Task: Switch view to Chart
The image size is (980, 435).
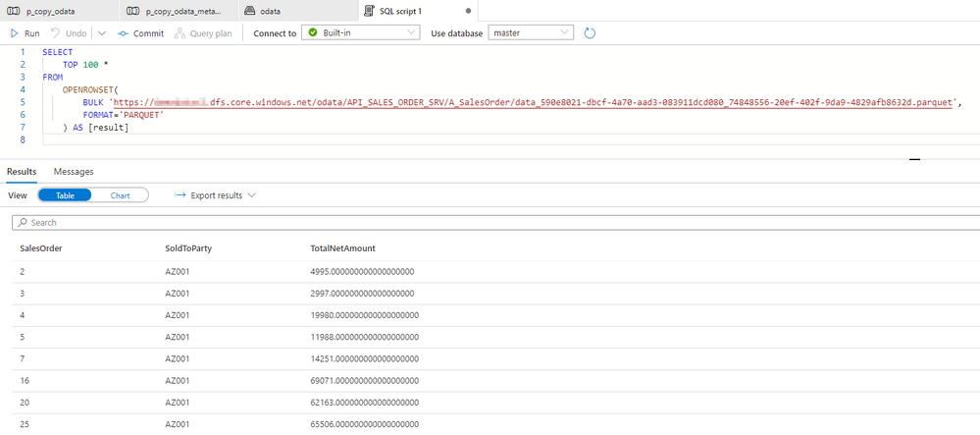Action: pos(120,195)
